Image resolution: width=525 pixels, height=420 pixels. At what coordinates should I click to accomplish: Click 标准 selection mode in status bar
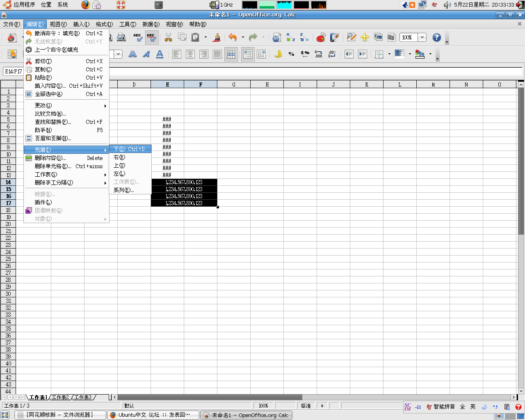coord(306,406)
